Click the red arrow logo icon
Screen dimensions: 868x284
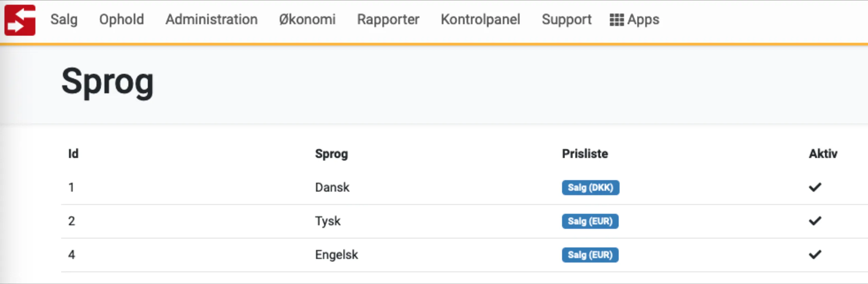coord(20,20)
